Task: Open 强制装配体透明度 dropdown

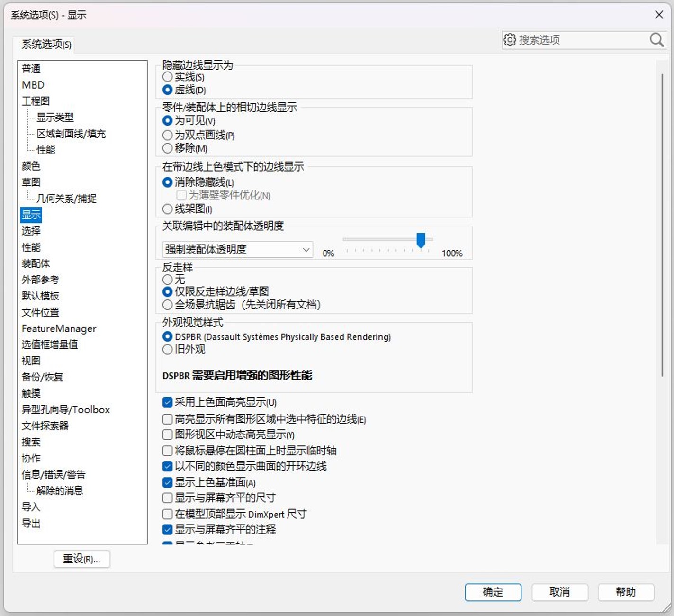Action: click(x=237, y=249)
